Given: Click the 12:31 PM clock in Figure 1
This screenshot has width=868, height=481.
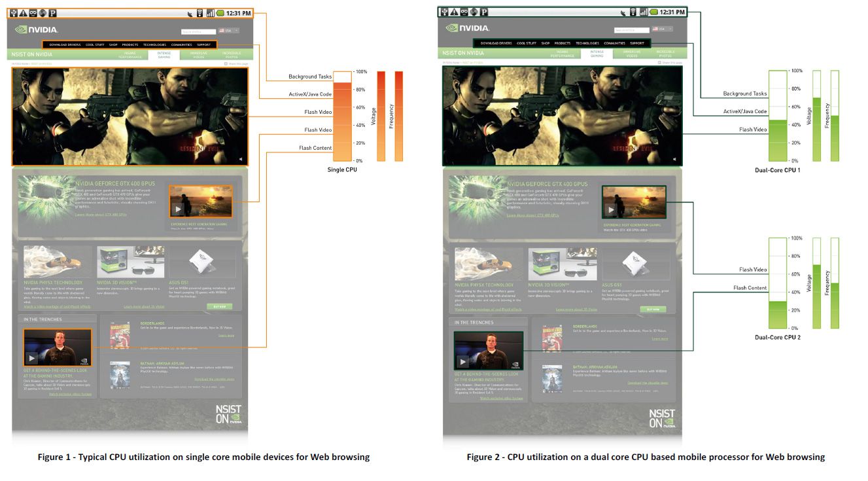Looking at the screenshot, I should pyautogui.click(x=238, y=13).
